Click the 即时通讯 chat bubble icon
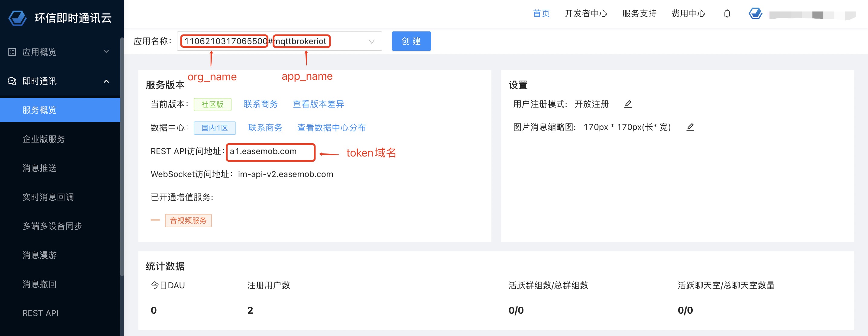This screenshot has width=868, height=336. click(12, 81)
